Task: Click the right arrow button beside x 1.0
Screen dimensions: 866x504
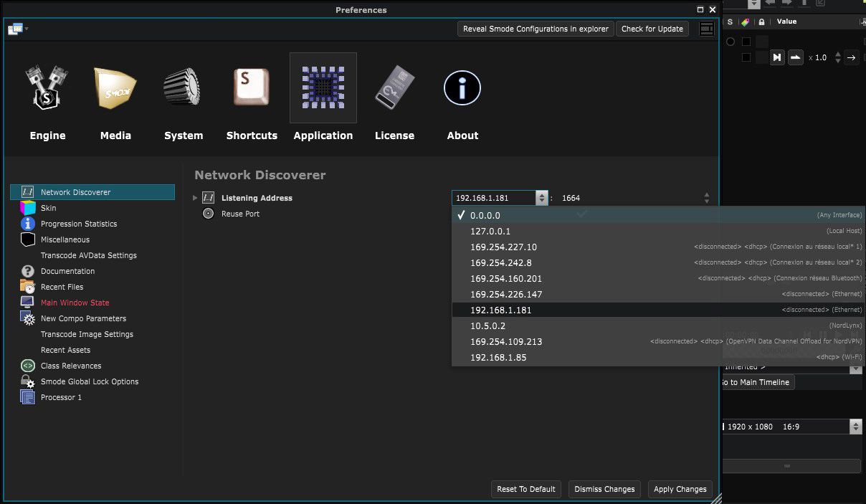Action: point(851,57)
